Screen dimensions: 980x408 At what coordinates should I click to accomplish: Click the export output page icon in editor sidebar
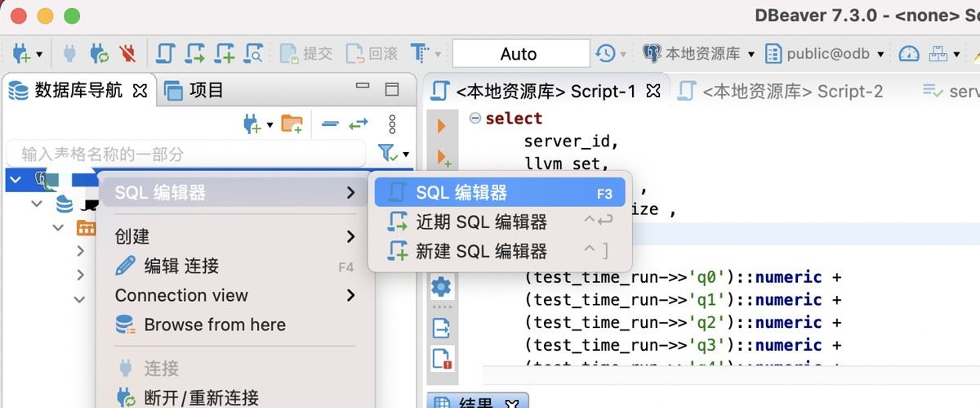point(441,328)
